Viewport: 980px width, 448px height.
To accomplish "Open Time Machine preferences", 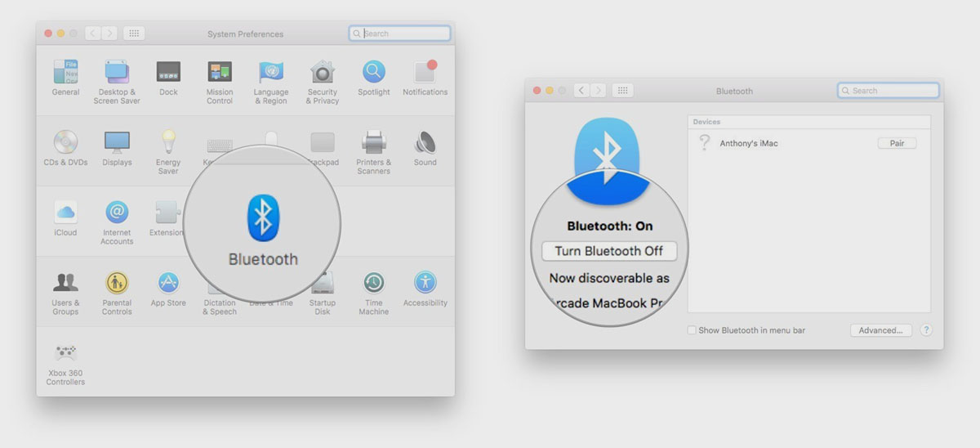I will (374, 293).
